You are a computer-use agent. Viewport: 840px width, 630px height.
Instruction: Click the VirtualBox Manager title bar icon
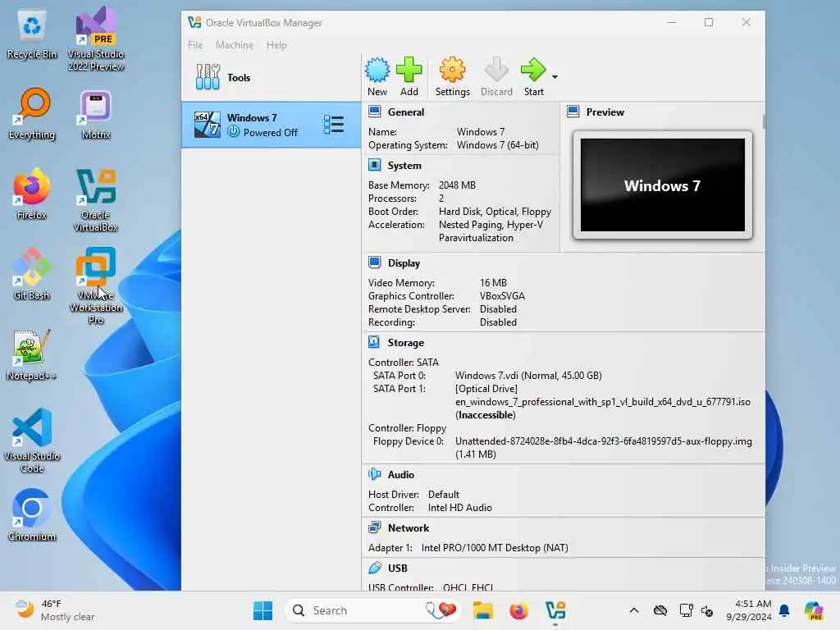tap(194, 22)
